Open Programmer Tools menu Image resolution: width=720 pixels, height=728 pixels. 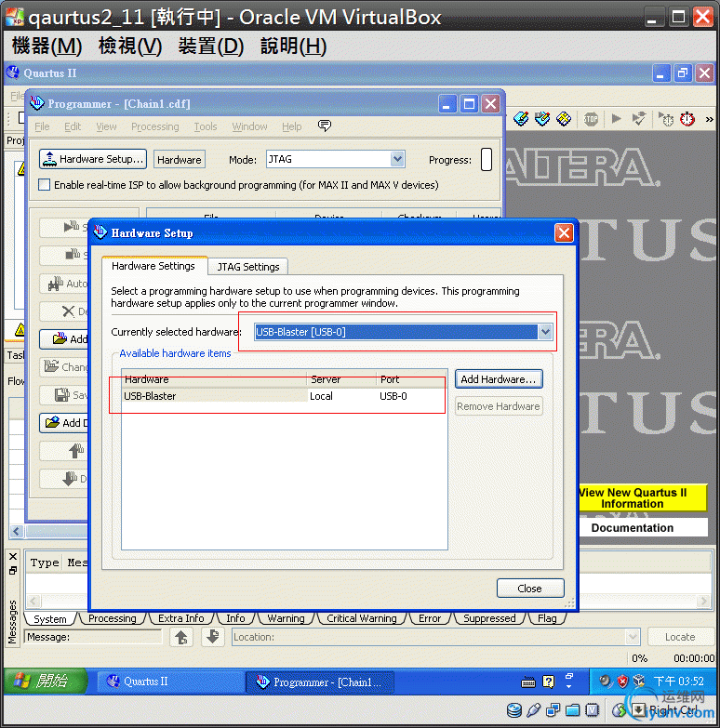pyautogui.click(x=206, y=126)
